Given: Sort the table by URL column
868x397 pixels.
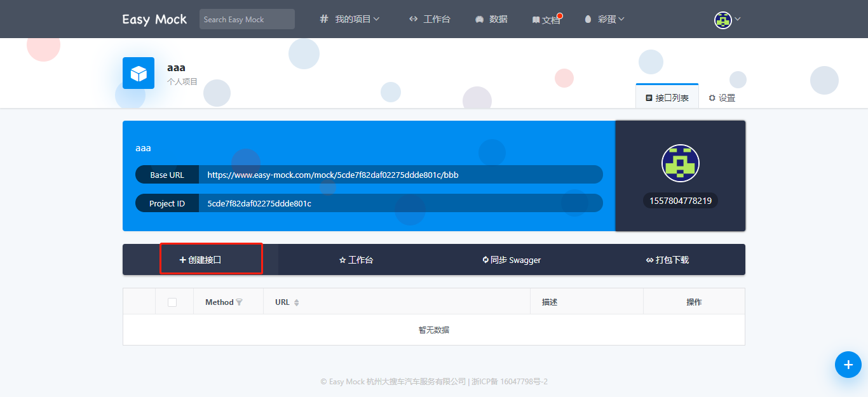Looking at the screenshot, I should (296, 302).
